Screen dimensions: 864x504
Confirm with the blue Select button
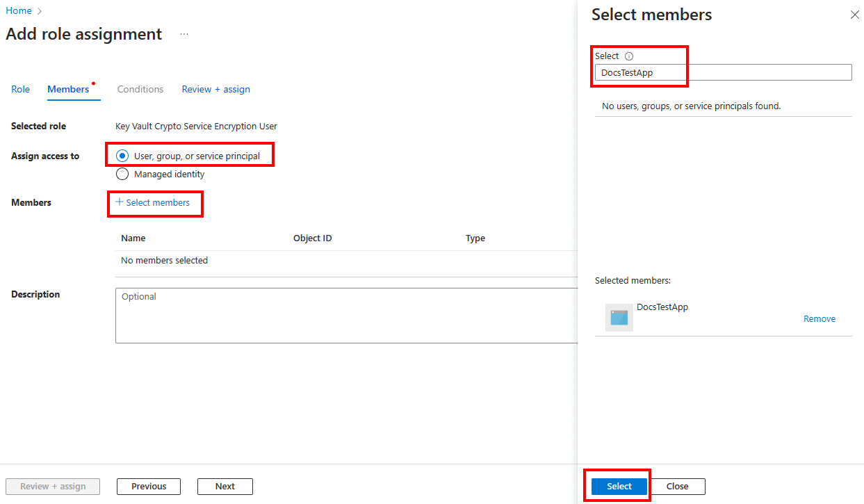[x=617, y=486]
